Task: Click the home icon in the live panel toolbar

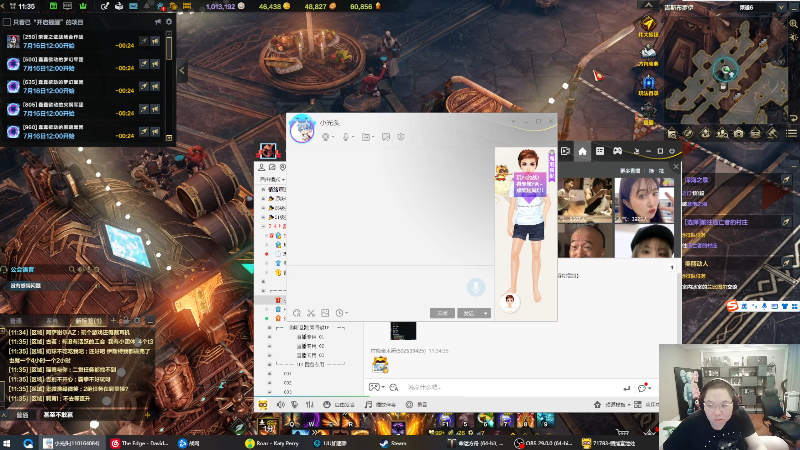Action: point(582,151)
